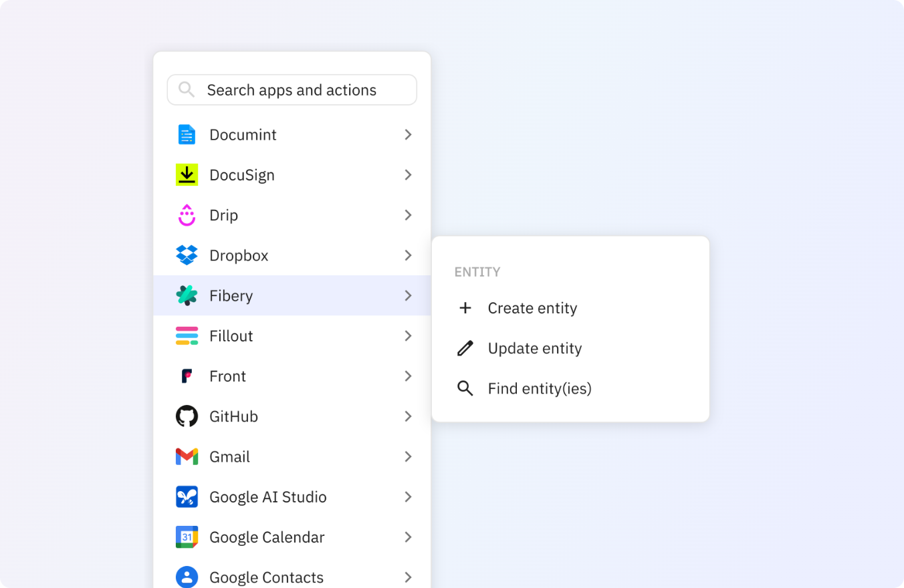This screenshot has width=904, height=588.
Task: Click the Gmail app icon
Action: [187, 457]
